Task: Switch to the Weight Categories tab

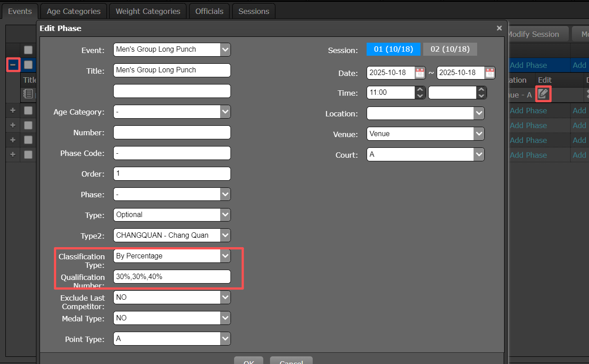Action: [148, 11]
